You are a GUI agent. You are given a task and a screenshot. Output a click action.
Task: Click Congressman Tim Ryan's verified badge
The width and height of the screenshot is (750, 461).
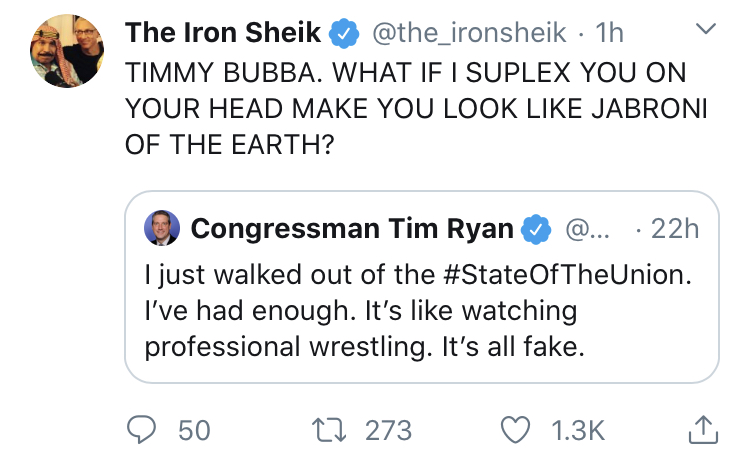pos(538,229)
